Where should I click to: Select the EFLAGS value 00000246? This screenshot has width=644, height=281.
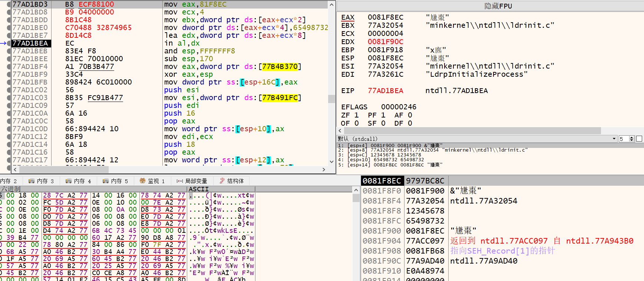tap(399, 107)
